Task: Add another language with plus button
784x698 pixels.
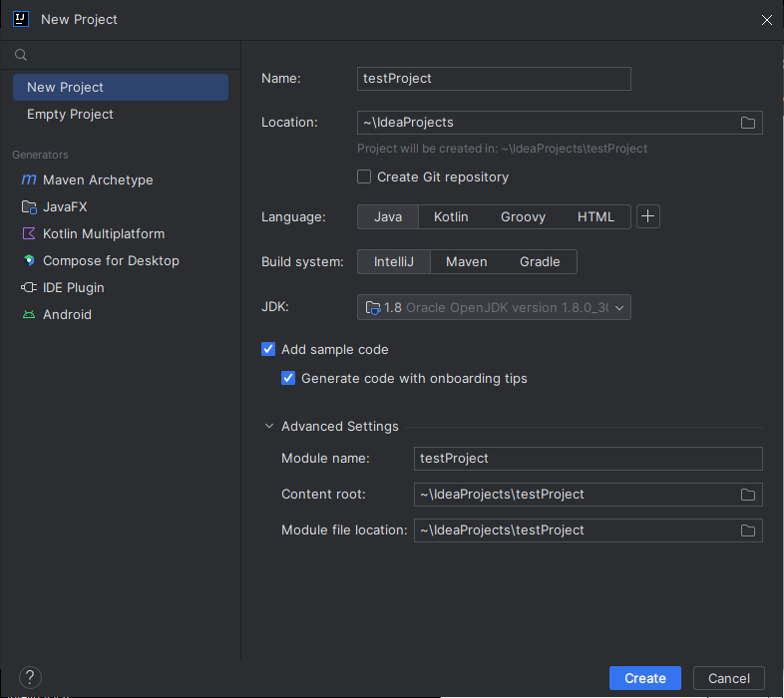Action: click(x=648, y=216)
